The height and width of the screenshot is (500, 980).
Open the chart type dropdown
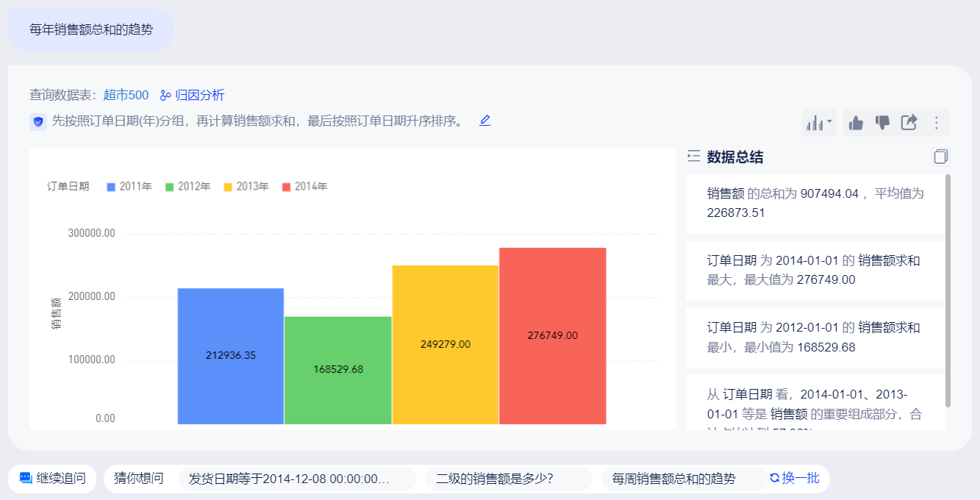pos(819,123)
